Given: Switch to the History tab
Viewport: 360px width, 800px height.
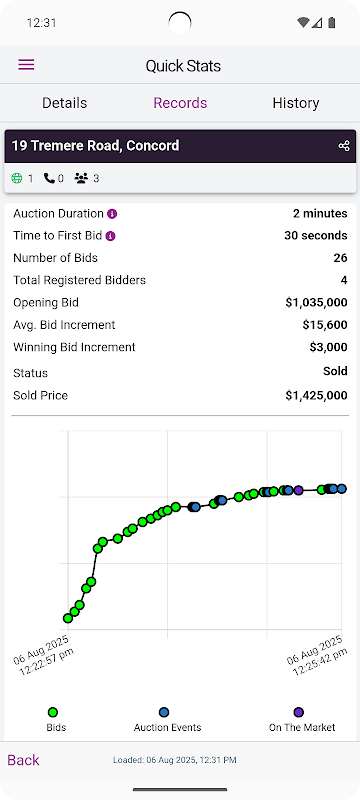Looking at the screenshot, I should 296,103.
